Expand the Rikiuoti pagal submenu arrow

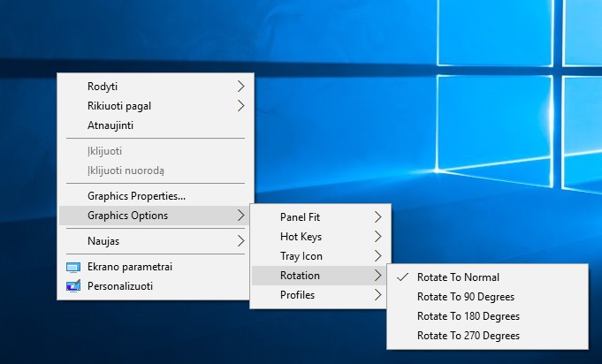tap(241, 106)
